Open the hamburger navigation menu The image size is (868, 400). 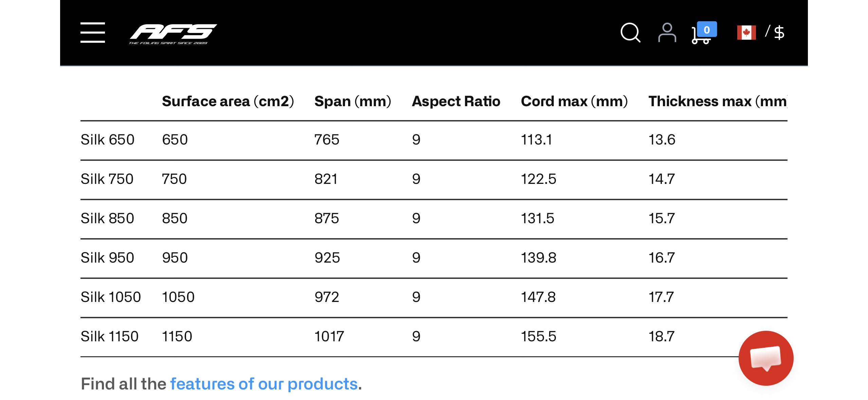pyautogui.click(x=92, y=33)
